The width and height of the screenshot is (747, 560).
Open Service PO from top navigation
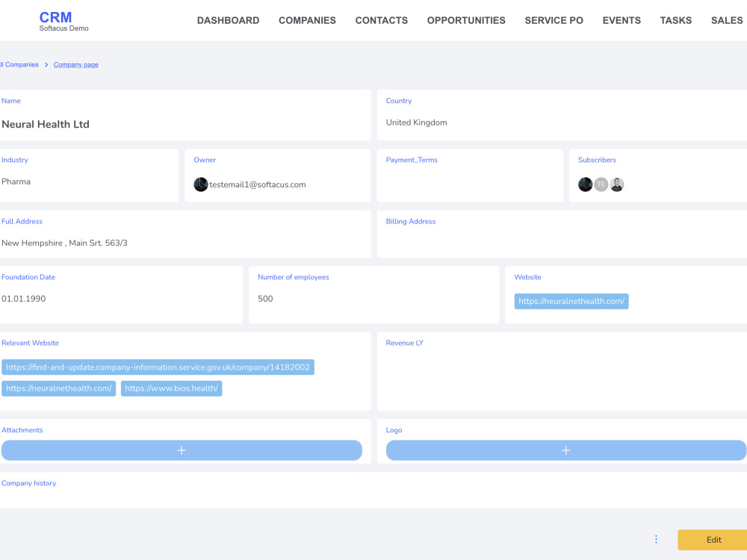(x=554, y=20)
